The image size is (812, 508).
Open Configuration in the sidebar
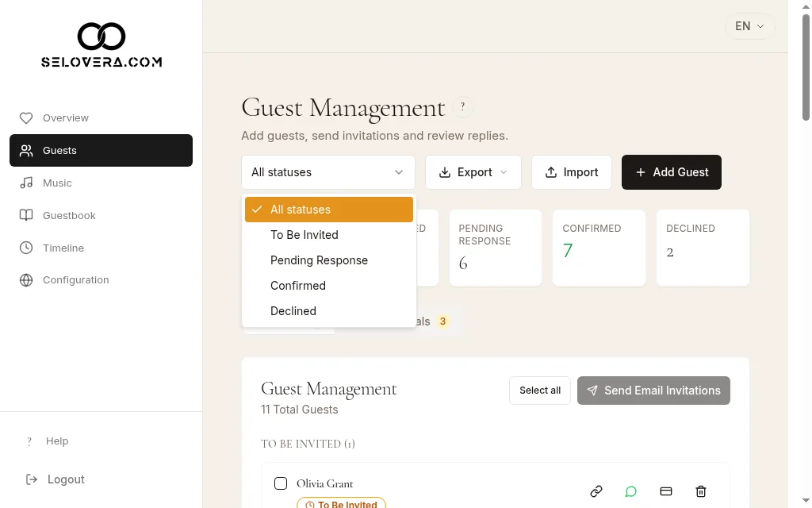point(101,280)
